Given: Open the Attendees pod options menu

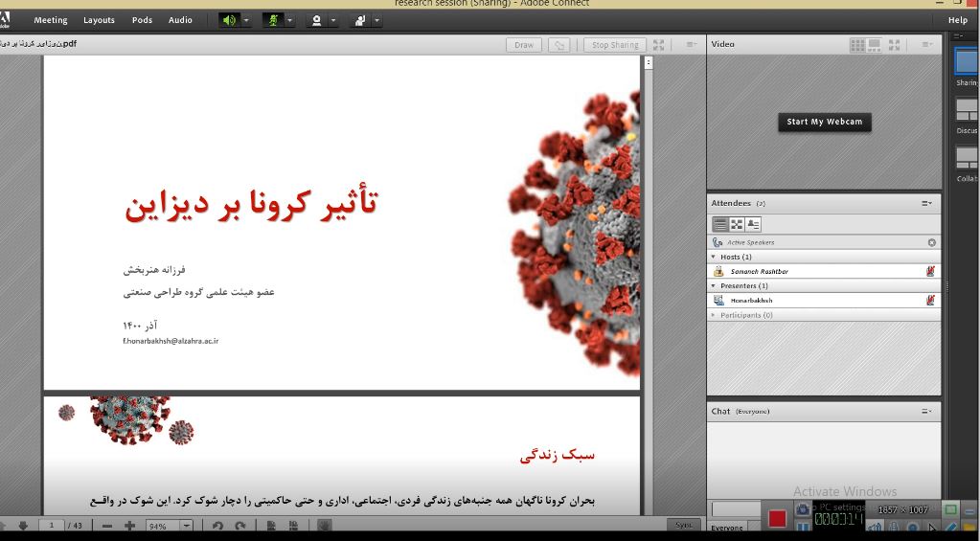Looking at the screenshot, I should point(927,203).
